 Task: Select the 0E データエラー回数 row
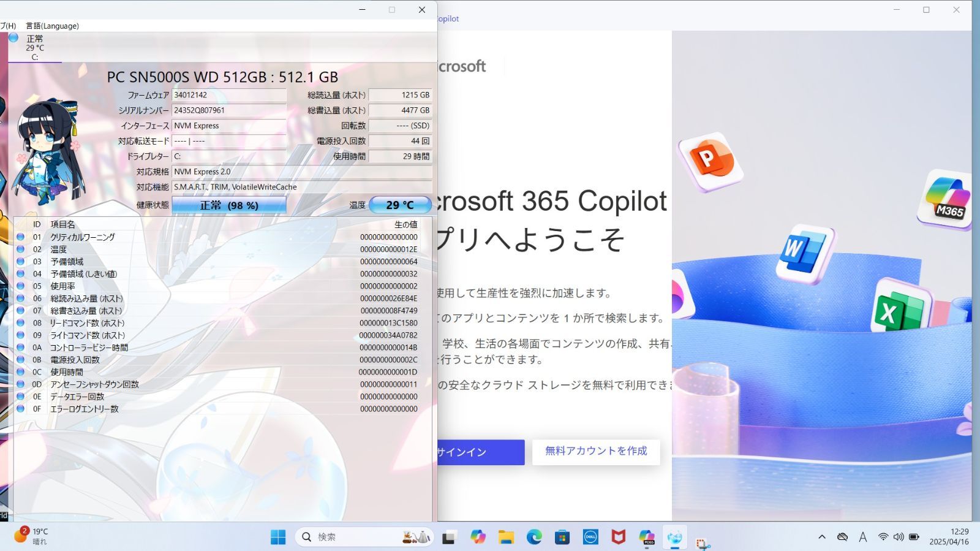click(x=222, y=397)
